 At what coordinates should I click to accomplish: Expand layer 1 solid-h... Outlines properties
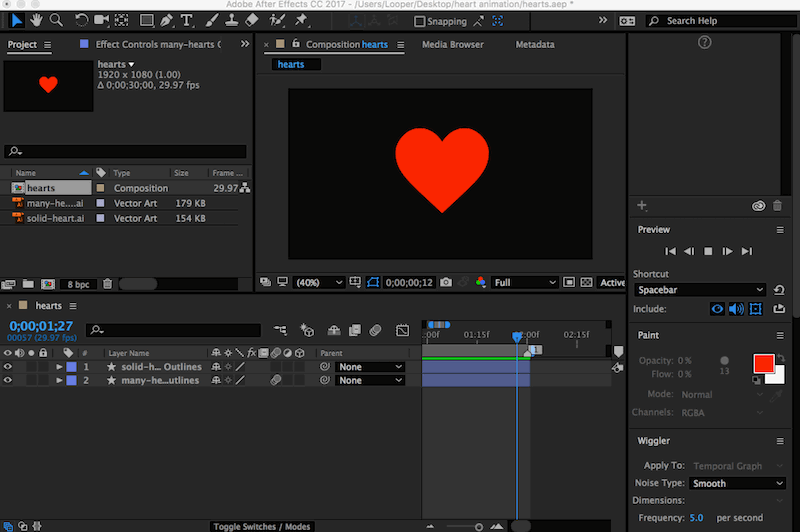(59, 367)
